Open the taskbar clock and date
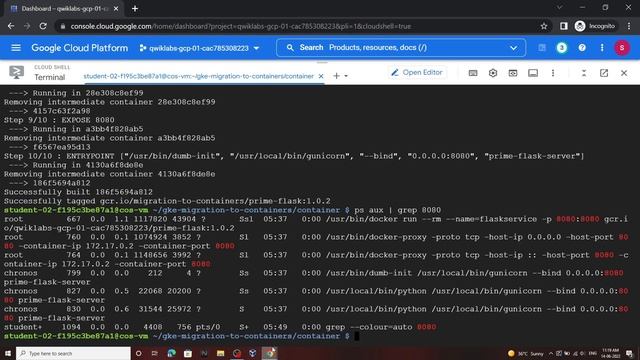This screenshot has height=360, width=640. tap(611, 353)
